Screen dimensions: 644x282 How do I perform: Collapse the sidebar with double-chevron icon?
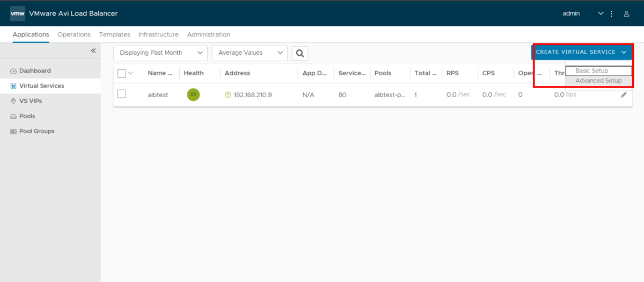coord(93,50)
